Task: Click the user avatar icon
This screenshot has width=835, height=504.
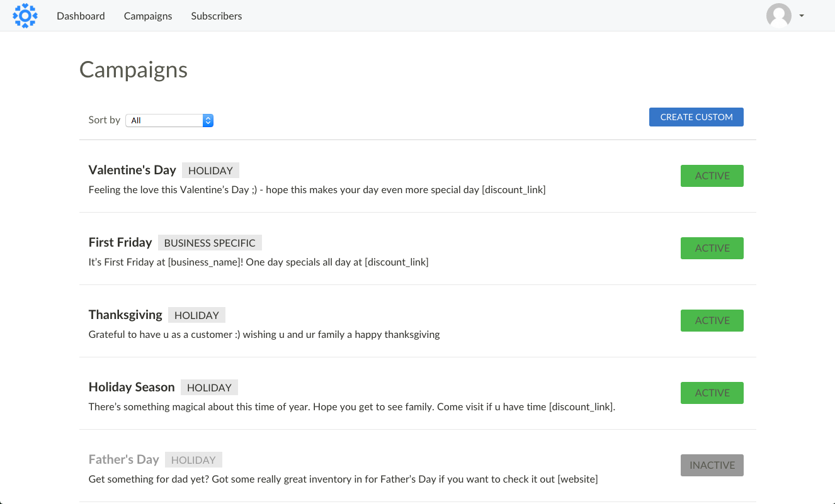Action: click(x=778, y=16)
